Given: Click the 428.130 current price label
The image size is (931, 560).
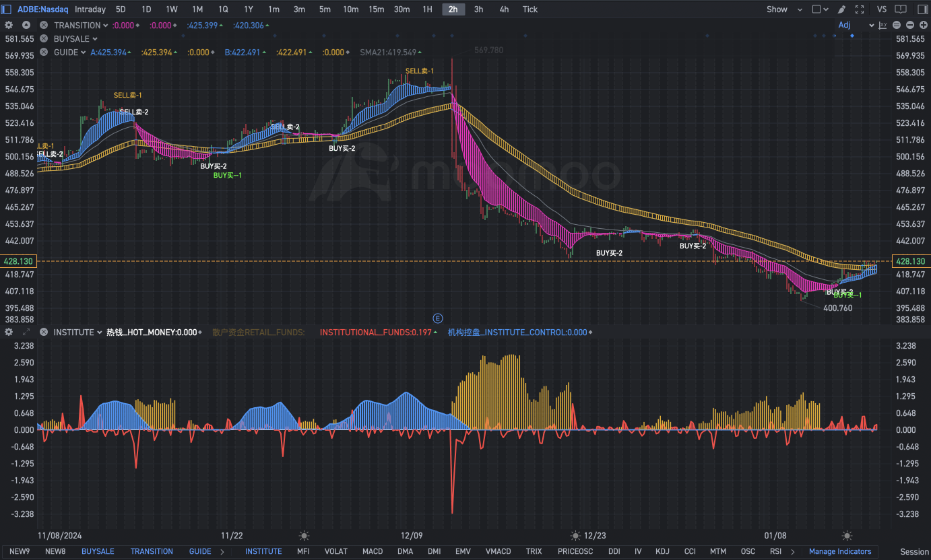Looking at the screenshot, I should [x=910, y=261].
